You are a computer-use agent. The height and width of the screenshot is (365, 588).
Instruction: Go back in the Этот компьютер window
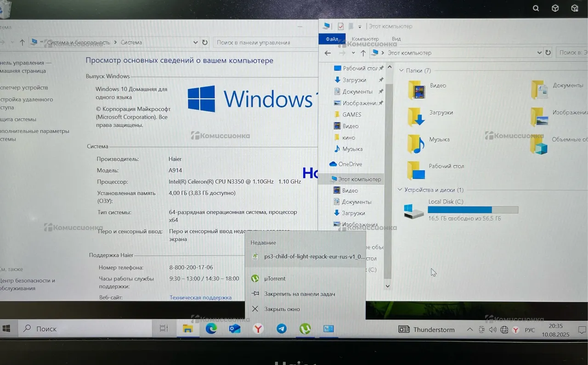pos(328,53)
